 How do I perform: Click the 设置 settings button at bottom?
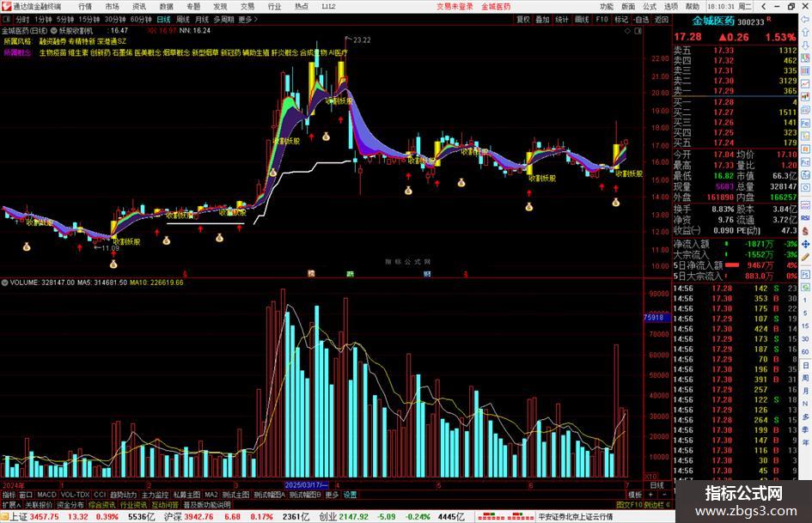[x=350, y=495]
